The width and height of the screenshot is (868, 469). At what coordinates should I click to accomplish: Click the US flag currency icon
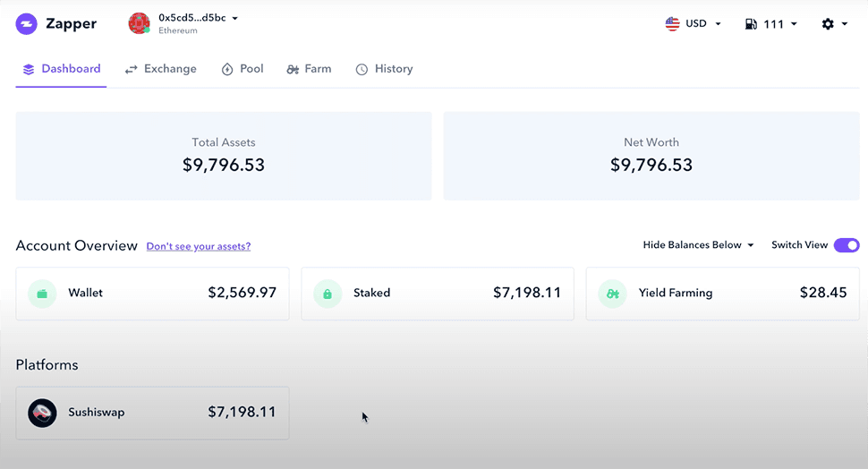click(x=673, y=24)
